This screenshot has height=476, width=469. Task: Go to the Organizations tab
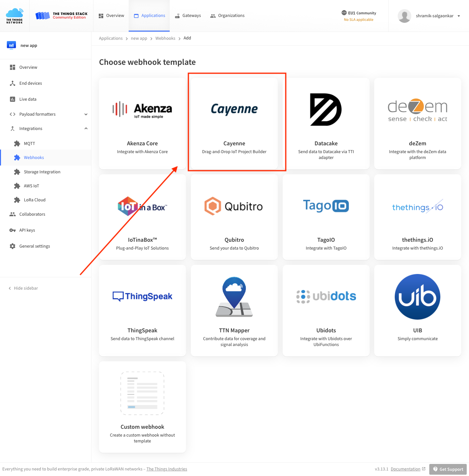tap(227, 16)
